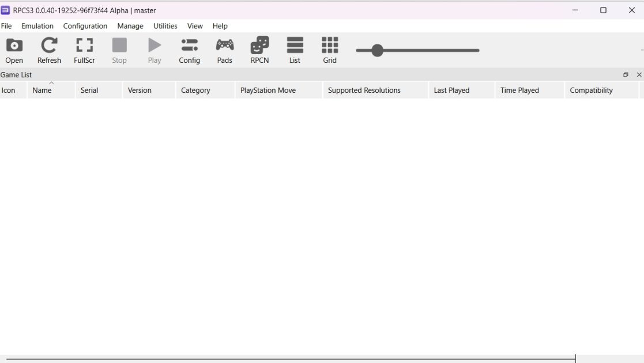
Task: Sort by Supported Resolutions column
Action: point(375,90)
